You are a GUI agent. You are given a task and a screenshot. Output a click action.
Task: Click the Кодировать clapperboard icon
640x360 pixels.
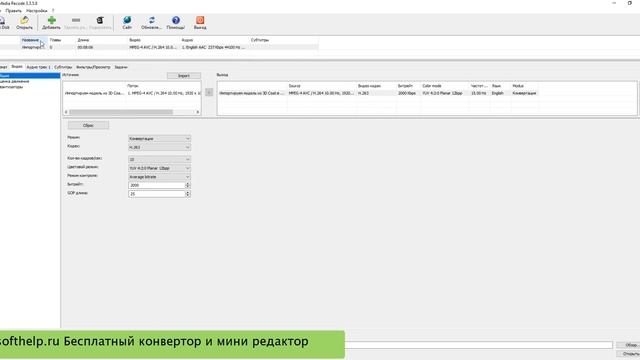click(100, 20)
